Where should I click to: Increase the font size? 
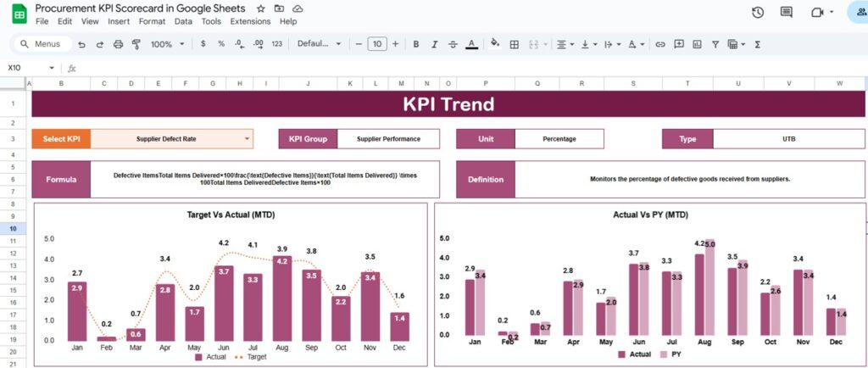click(395, 44)
